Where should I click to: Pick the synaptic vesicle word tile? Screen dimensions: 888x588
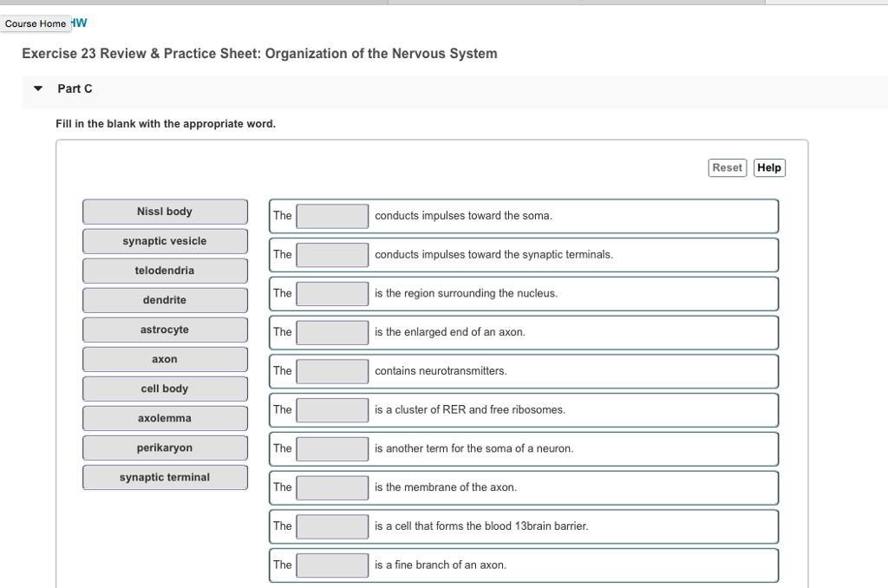165,241
